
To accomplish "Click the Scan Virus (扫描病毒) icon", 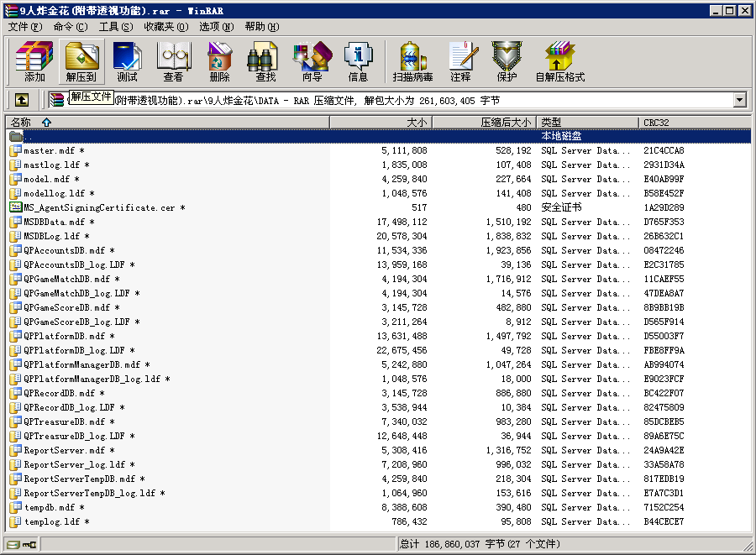I will (x=412, y=61).
